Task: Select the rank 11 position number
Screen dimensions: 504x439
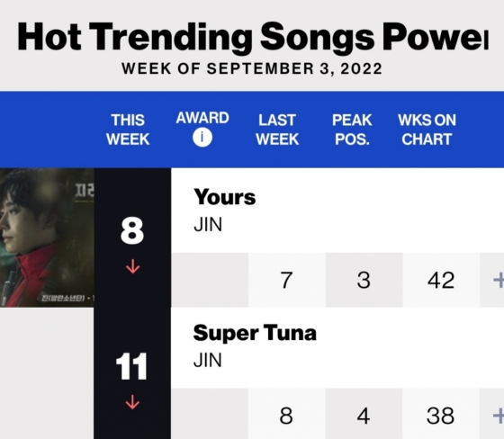Action: 131,366
